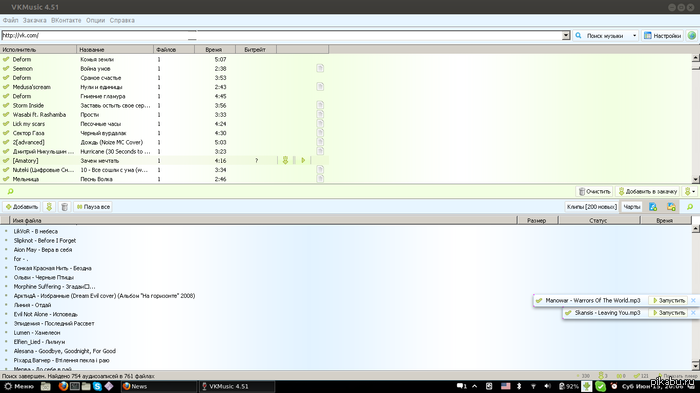This screenshot has height=393, width=700.
Task: Open the Справка menu
Action: click(122, 20)
